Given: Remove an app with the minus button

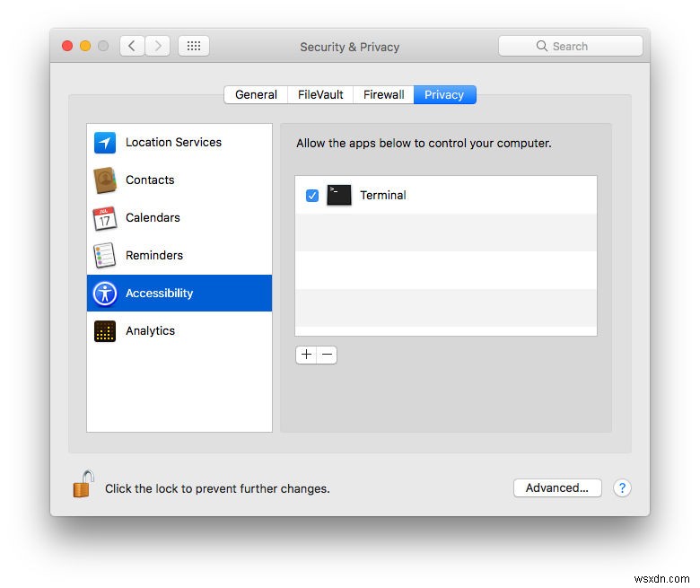Looking at the screenshot, I should 327,355.
